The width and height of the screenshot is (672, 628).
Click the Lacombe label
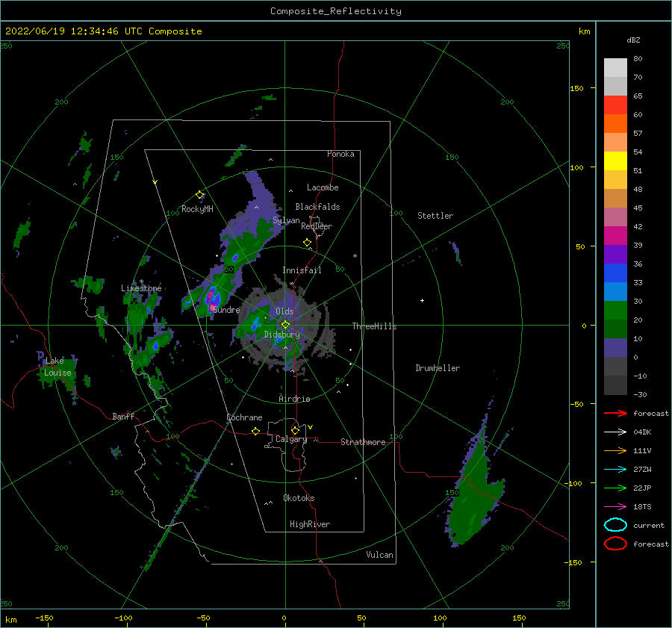[323, 187]
